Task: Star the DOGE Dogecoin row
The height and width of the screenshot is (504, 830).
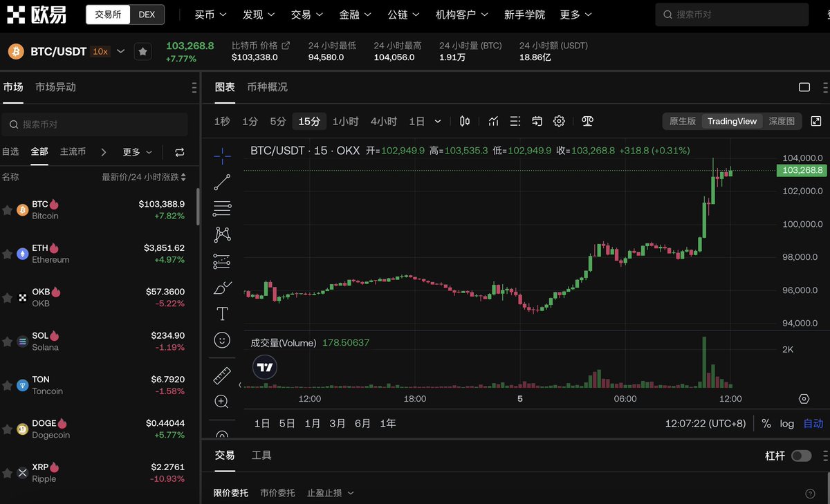Action: point(7,429)
